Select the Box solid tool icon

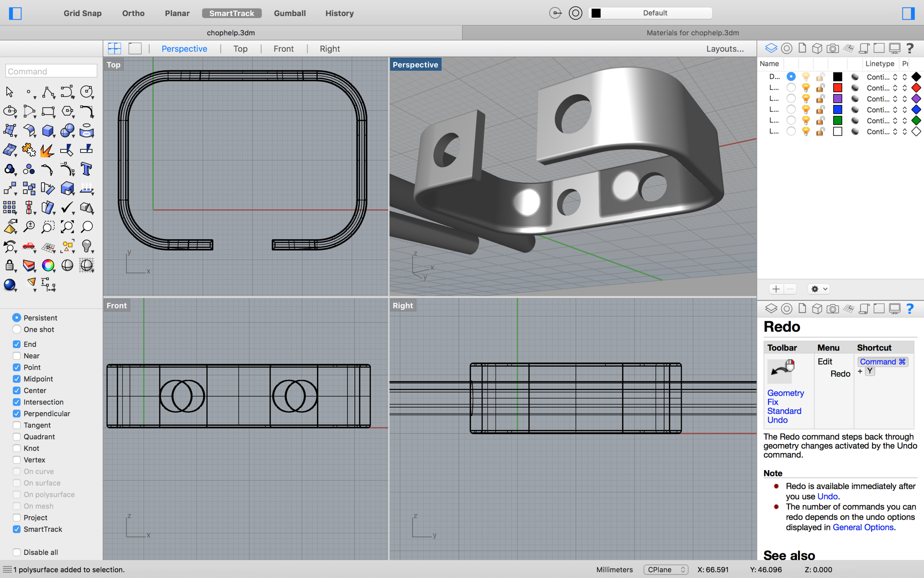(x=48, y=131)
